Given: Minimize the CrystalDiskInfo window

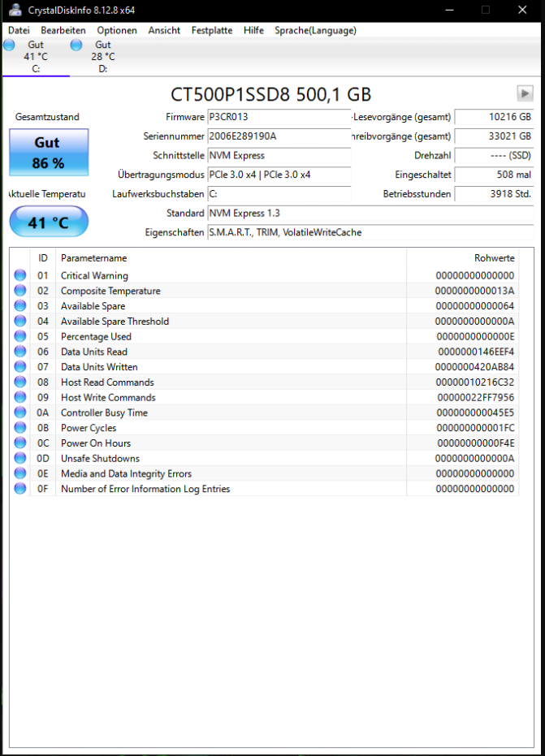Looking at the screenshot, I should pos(449,10).
